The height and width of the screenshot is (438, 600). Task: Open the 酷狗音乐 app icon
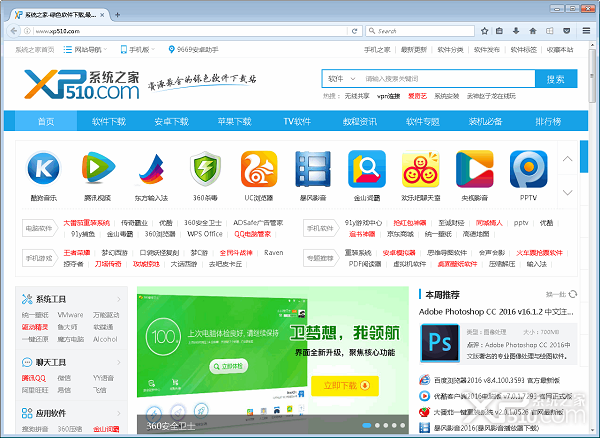[x=43, y=169]
